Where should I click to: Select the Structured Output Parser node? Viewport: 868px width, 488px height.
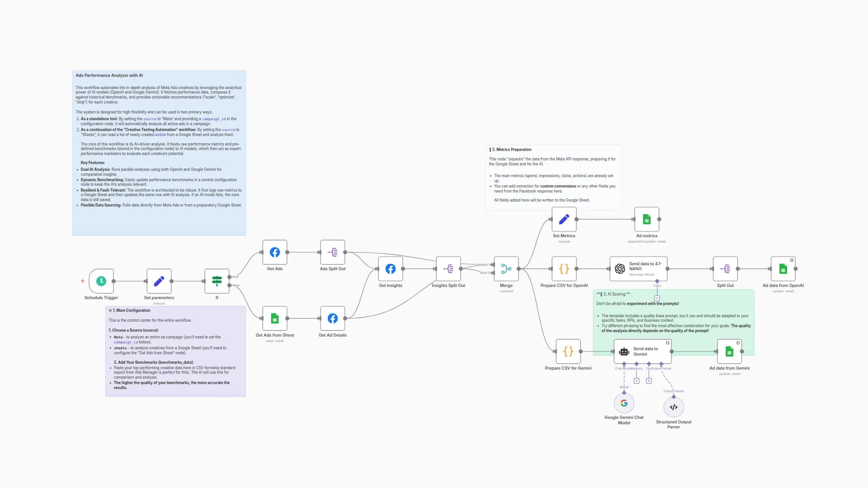(x=673, y=406)
